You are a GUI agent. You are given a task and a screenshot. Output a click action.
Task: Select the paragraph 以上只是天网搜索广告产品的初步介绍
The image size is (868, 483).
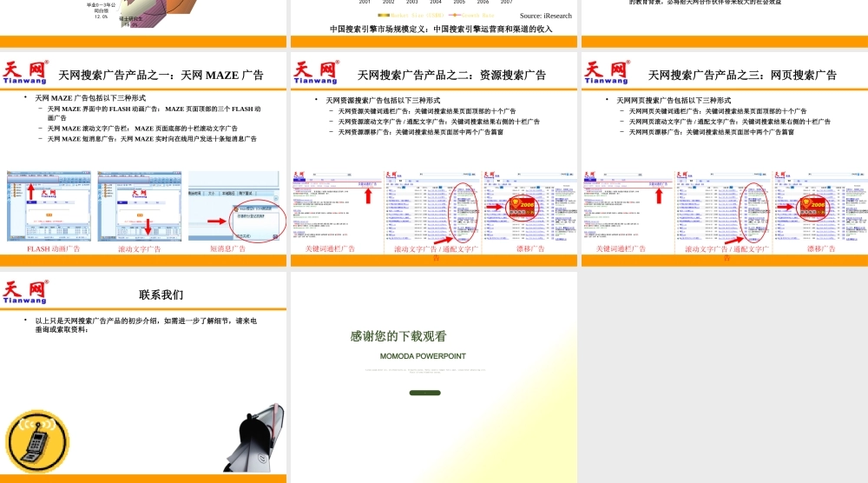tap(146, 325)
